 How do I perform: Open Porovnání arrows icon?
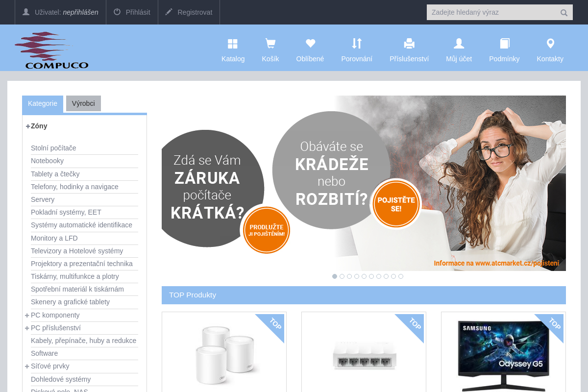(357, 44)
